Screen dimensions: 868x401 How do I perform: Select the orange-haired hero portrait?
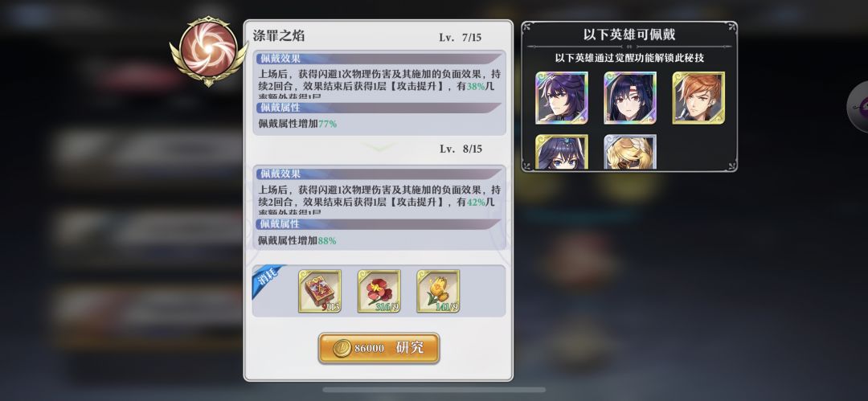click(698, 97)
